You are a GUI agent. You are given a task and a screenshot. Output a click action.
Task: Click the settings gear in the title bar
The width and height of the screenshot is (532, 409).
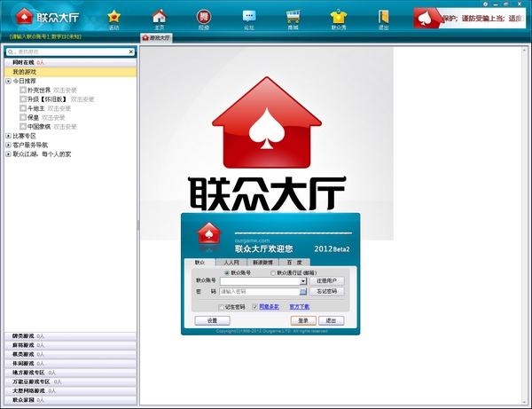[x=486, y=4]
